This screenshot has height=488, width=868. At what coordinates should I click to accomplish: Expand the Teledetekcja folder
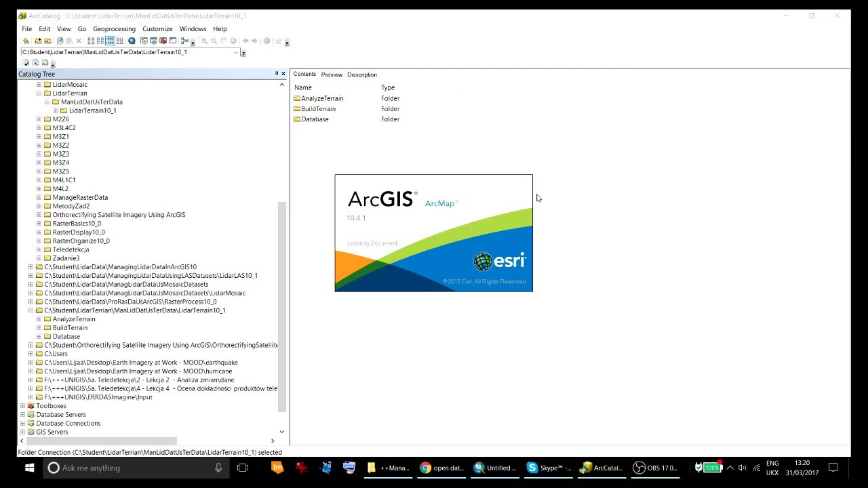[x=39, y=249]
